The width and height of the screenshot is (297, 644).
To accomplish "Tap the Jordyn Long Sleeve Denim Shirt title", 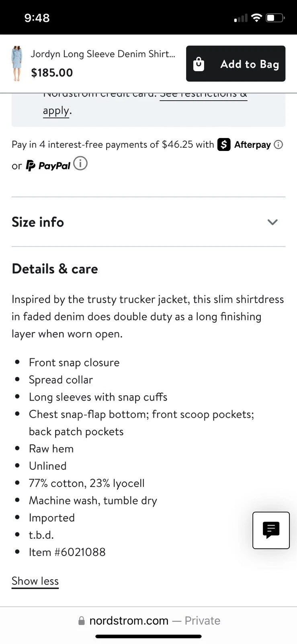I will pos(103,54).
